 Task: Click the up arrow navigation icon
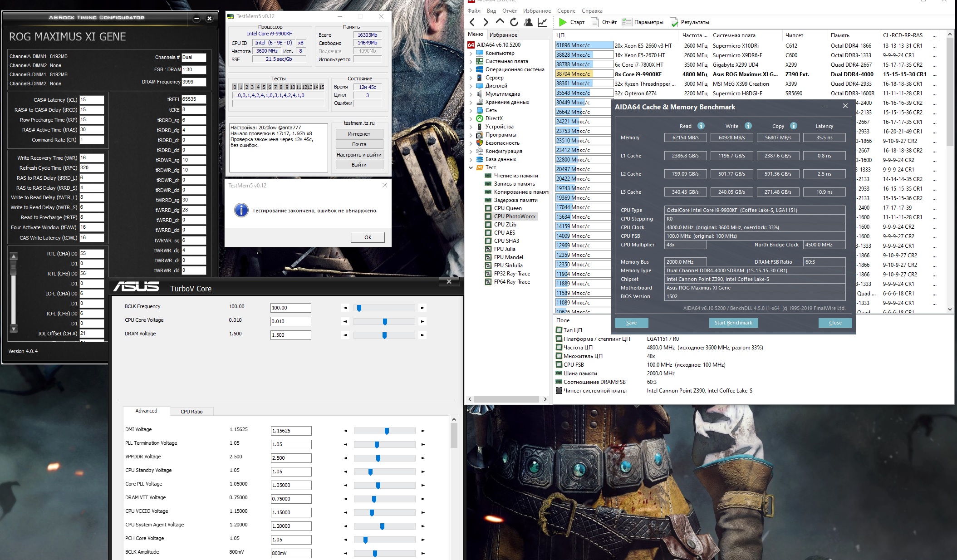point(500,22)
